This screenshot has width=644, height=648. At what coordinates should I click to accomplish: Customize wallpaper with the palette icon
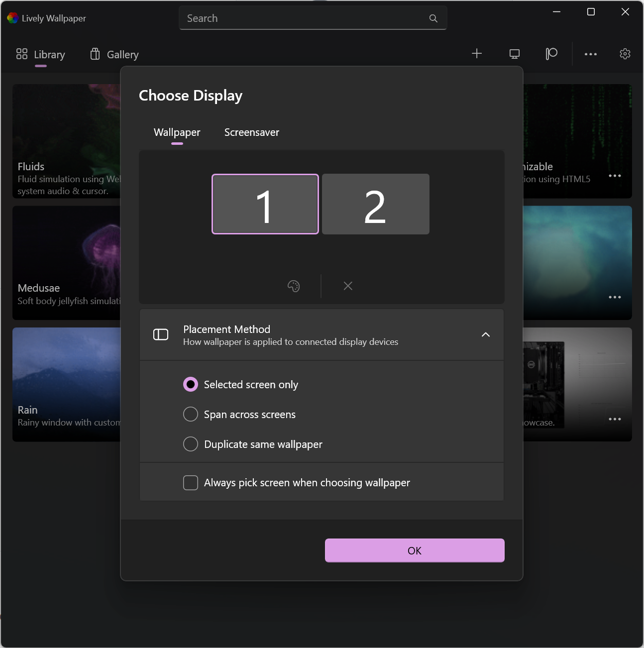pyautogui.click(x=293, y=286)
